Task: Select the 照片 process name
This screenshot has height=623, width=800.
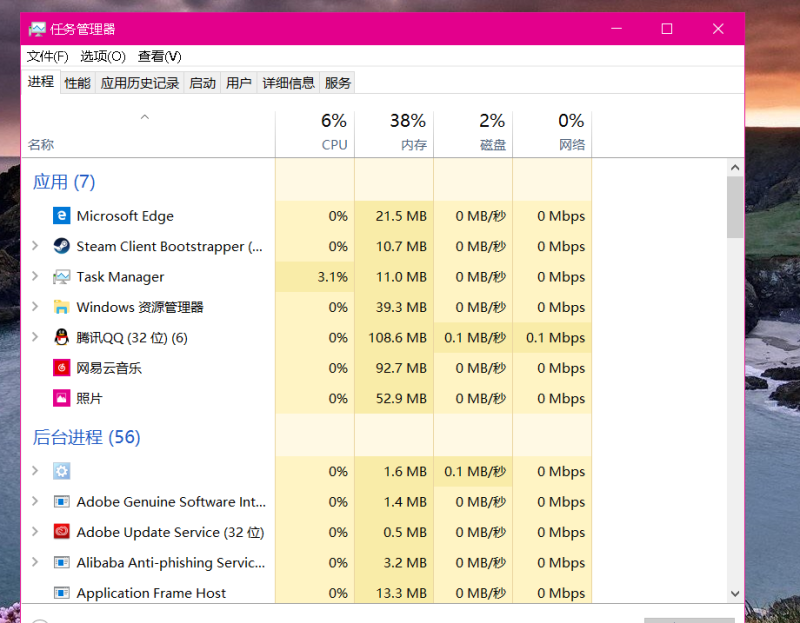Action: click(89, 398)
